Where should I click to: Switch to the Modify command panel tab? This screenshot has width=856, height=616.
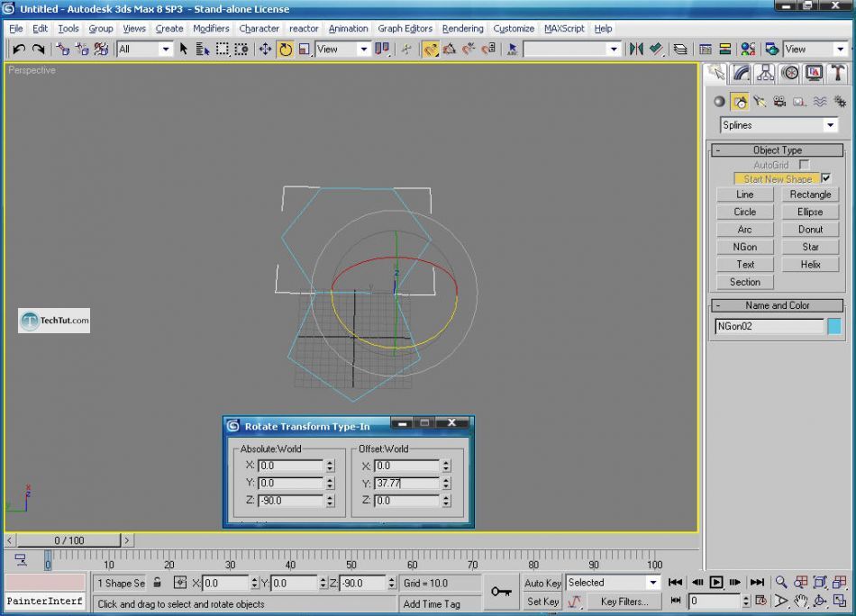click(741, 73)
